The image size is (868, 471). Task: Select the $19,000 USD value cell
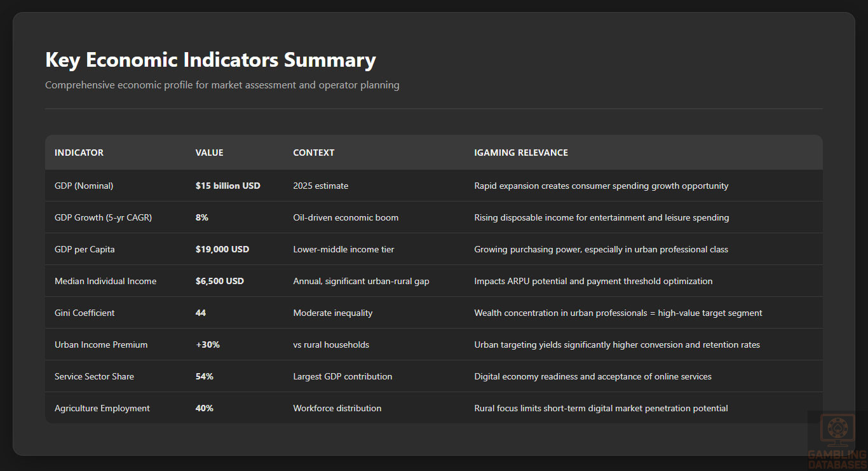(x=222, y=250)
